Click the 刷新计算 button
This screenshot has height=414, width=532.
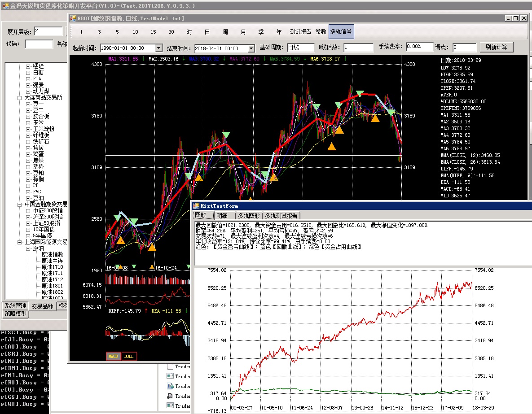[496, 47]
